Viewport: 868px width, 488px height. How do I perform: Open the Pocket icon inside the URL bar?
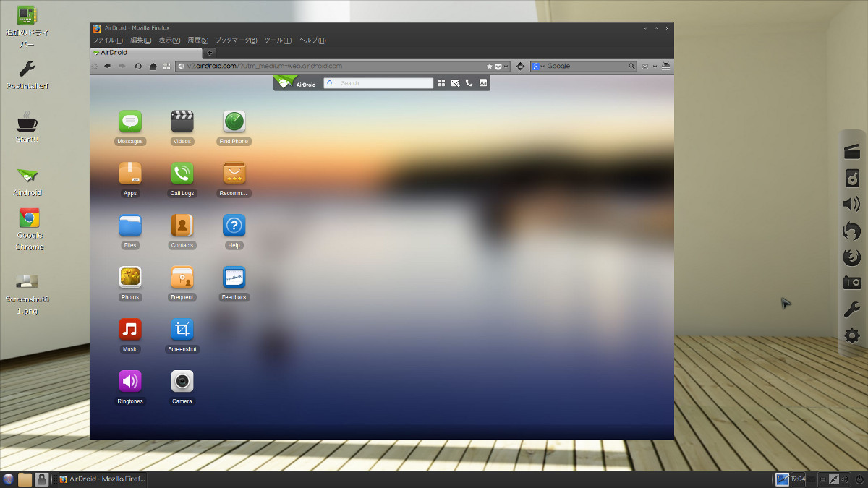click(x=498, y=66)
